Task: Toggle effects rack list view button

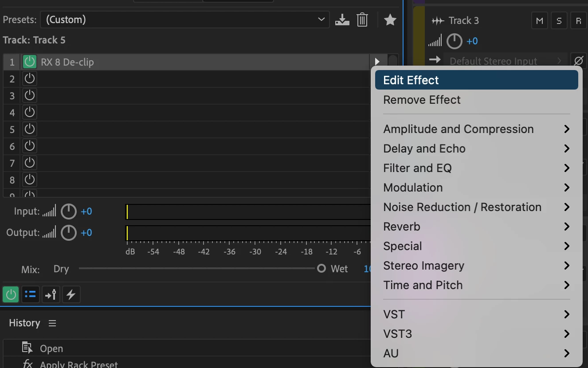Action: [x=30, y=294]
